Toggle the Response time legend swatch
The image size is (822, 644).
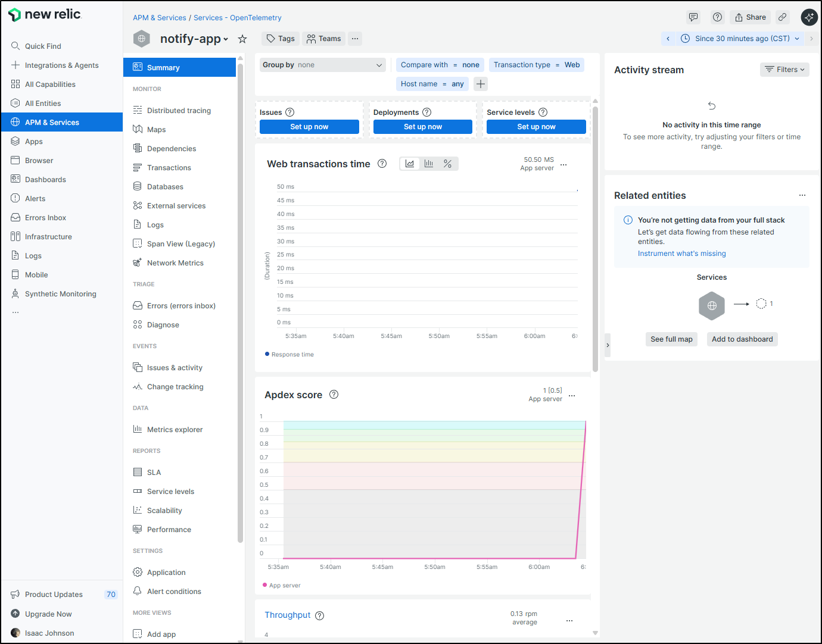click(267, 354)
